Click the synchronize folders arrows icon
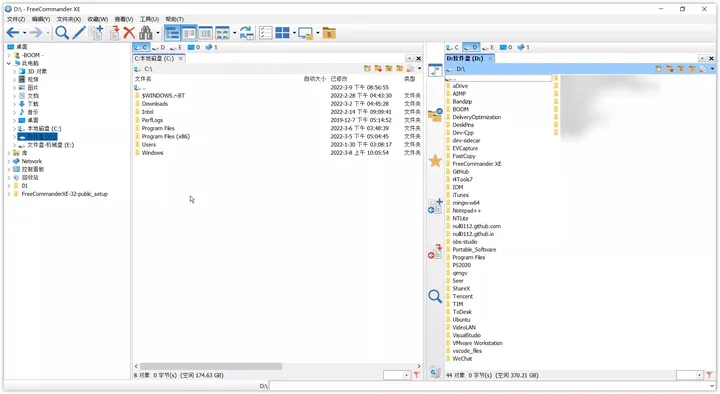720x394 pixels. tap(247, 33)
